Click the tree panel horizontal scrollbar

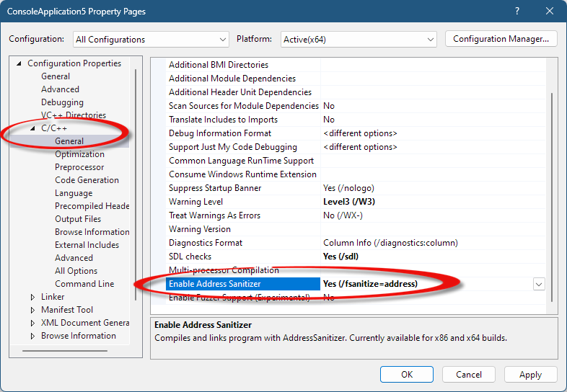click(65, 350)
